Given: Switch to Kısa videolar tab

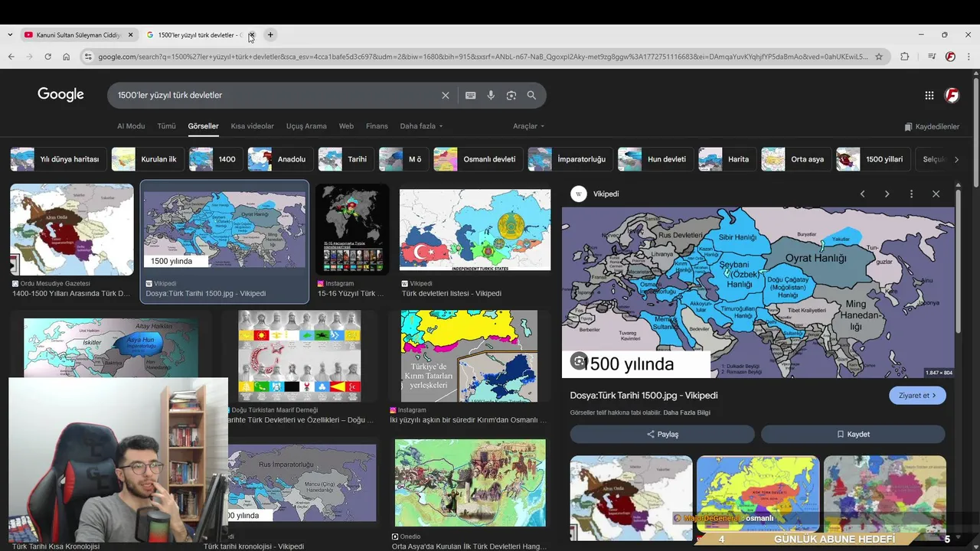Looking at the screenshot, I should pyautogui.click(x=253, y=126).
